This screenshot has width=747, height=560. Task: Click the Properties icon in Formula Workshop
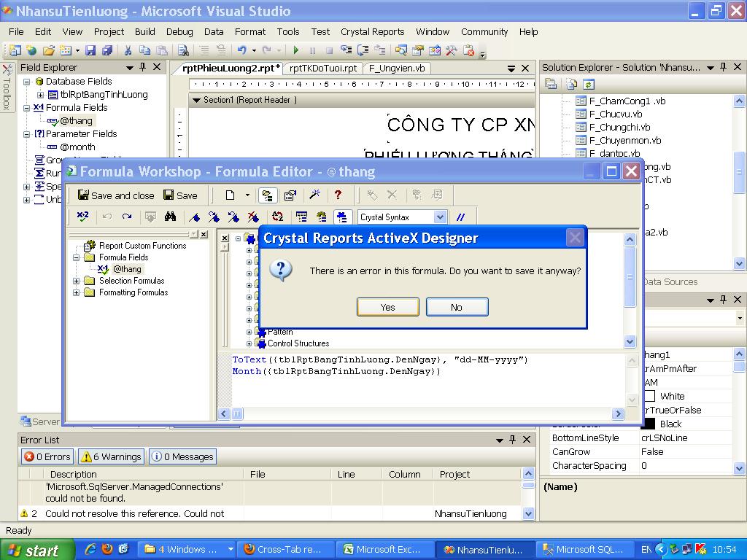pyautogui.click(x=290, y=195)
